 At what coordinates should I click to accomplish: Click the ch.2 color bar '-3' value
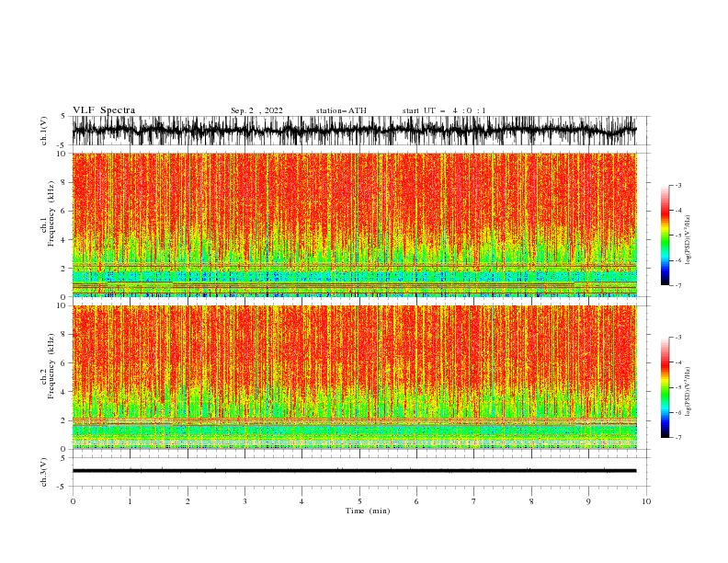pyautogui.click(x=678, y=338)
